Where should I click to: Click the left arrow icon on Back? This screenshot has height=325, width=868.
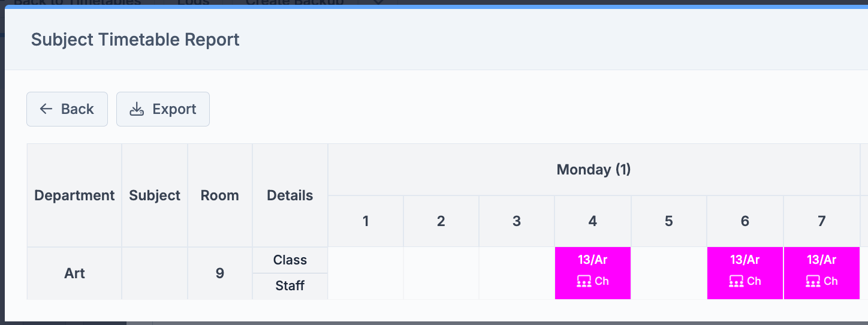tap(46, 109)
